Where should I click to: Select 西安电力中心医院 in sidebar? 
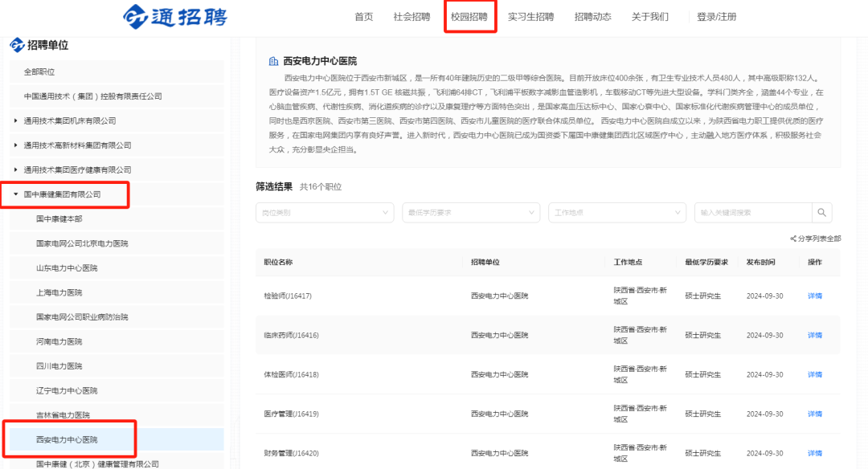coord(117,440)
